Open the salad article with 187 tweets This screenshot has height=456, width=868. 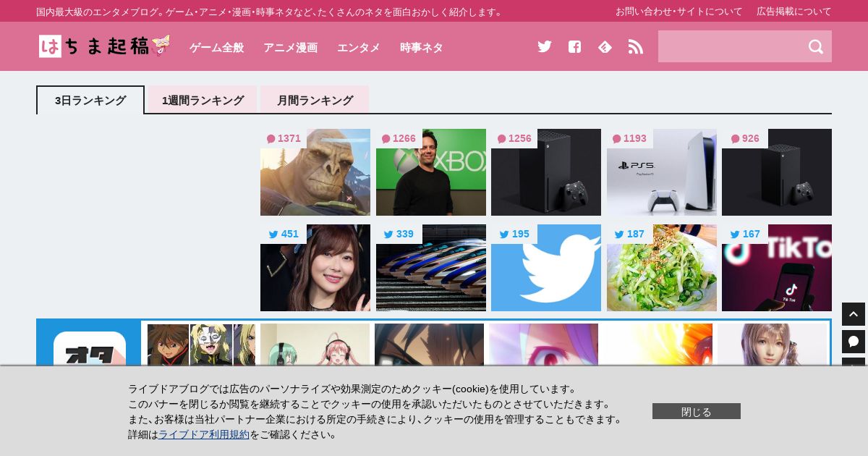point(662,268)
